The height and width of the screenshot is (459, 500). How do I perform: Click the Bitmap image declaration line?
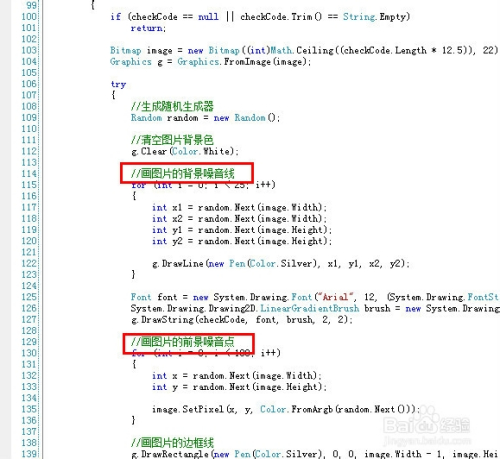[x=304, y=50]
